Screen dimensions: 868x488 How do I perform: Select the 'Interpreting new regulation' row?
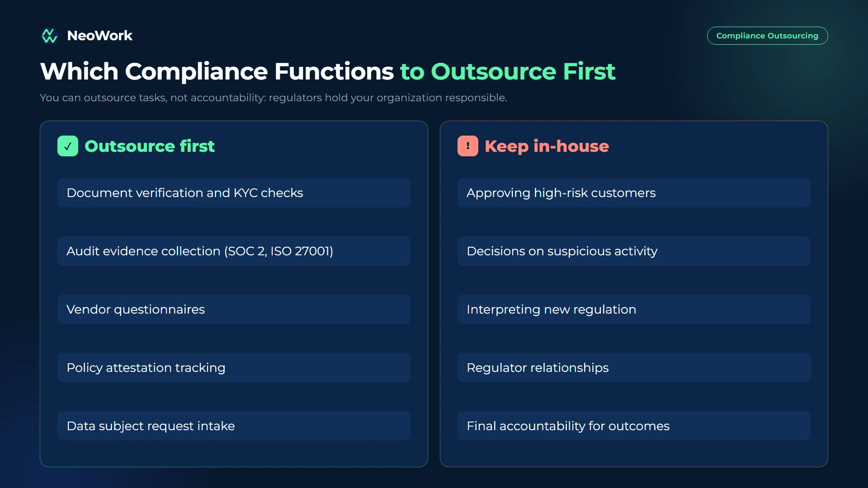(634, 310)
